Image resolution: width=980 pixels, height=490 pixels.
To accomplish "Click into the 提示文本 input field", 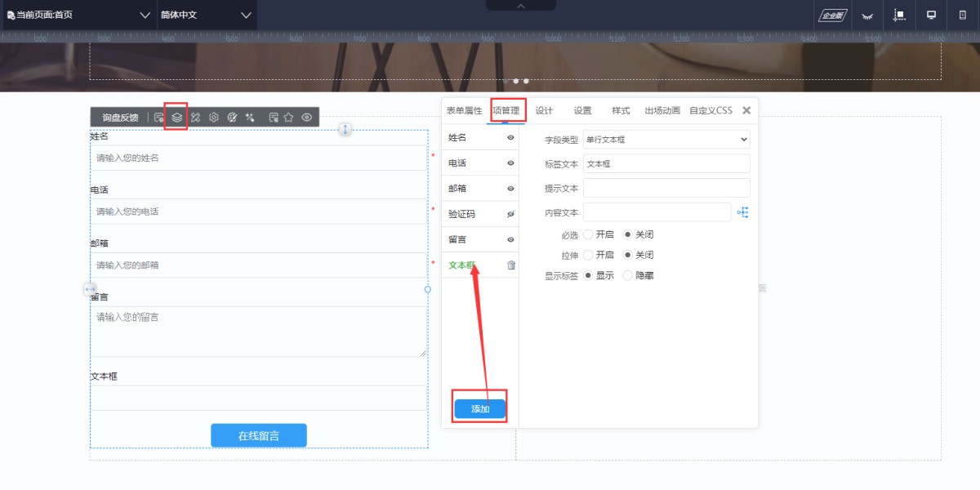I will [x=666, y=188].
